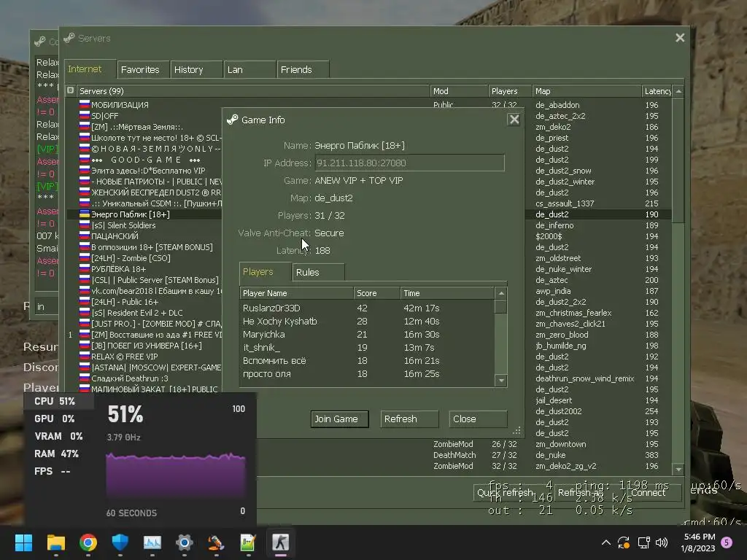
Task: Open the paint tool taskbar icon
Action: tap(216, 542)
